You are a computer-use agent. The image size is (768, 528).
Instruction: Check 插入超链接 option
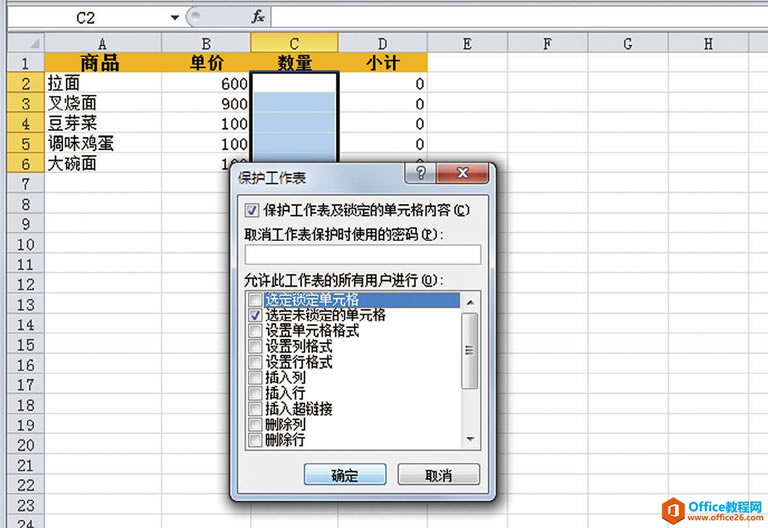click(255, 408)
